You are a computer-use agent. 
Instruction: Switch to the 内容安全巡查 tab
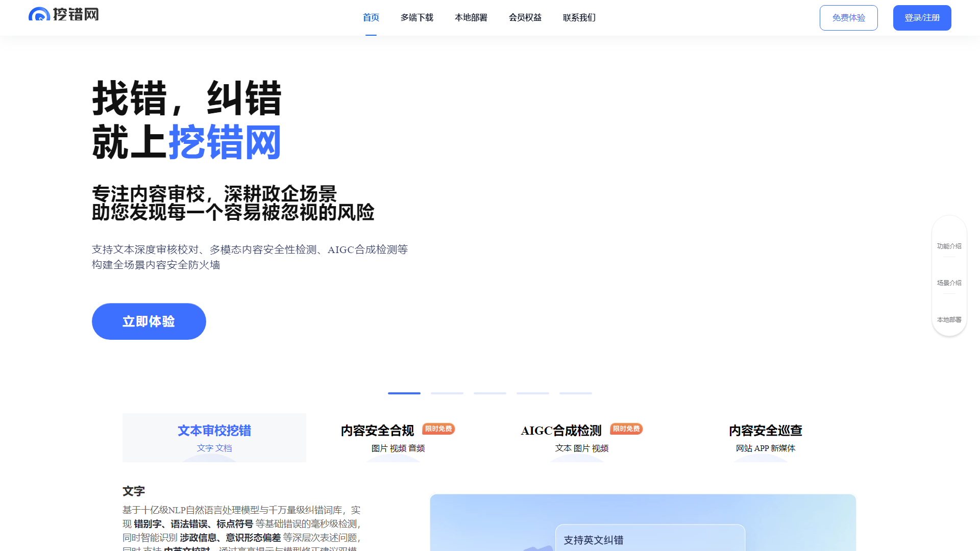click(x=765, y=430)
